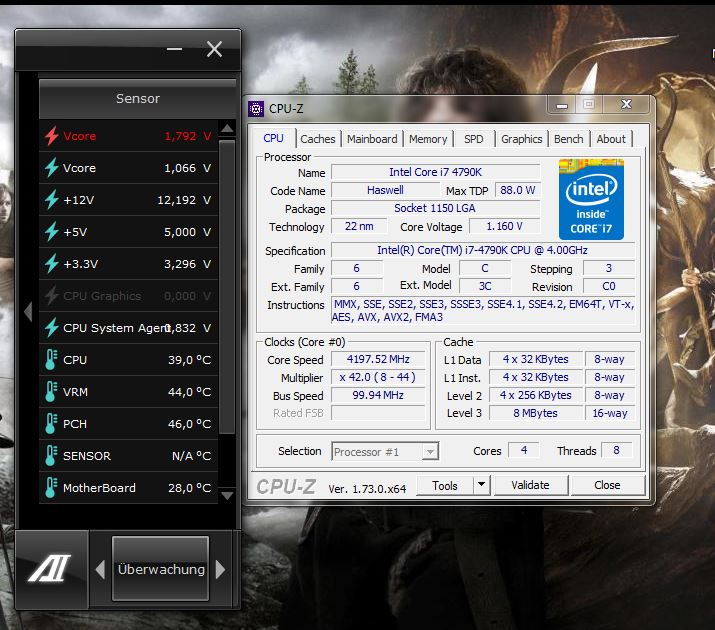This screenshot has height=630, width=715.
Task: Click the +5V lightning bolt icon
Action: pos(52,232)
